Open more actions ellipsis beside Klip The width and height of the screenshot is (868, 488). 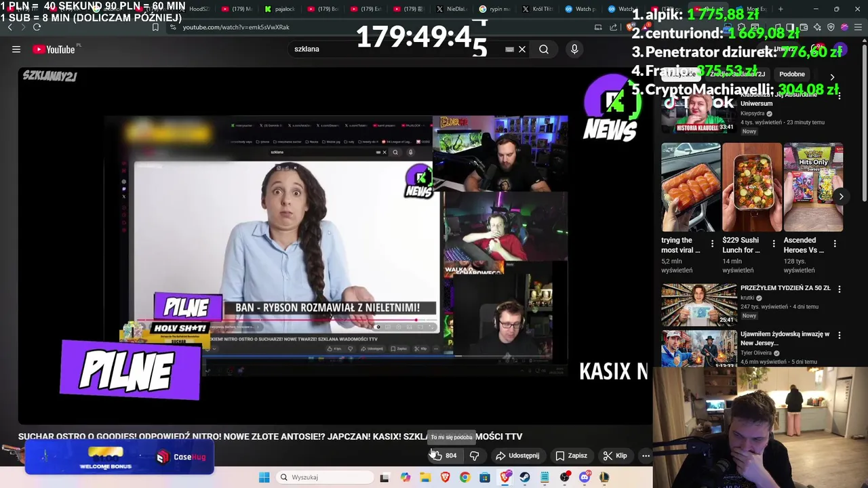646,455
